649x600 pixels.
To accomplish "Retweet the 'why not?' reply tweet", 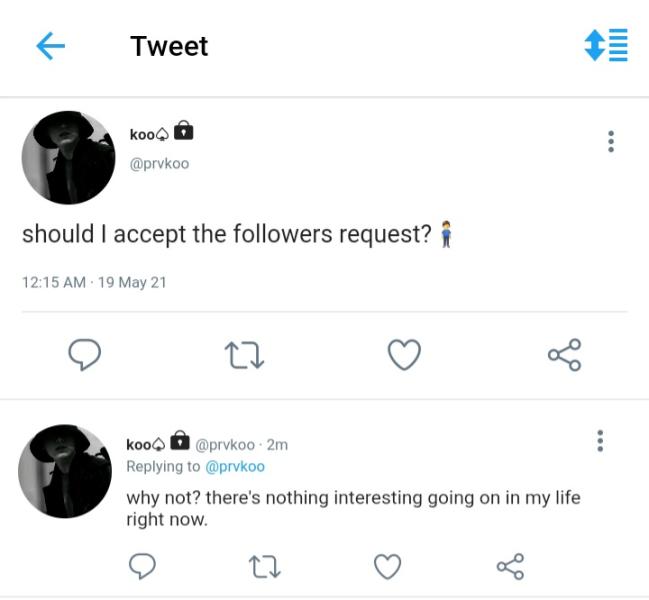I will click(x=264, y=567).
